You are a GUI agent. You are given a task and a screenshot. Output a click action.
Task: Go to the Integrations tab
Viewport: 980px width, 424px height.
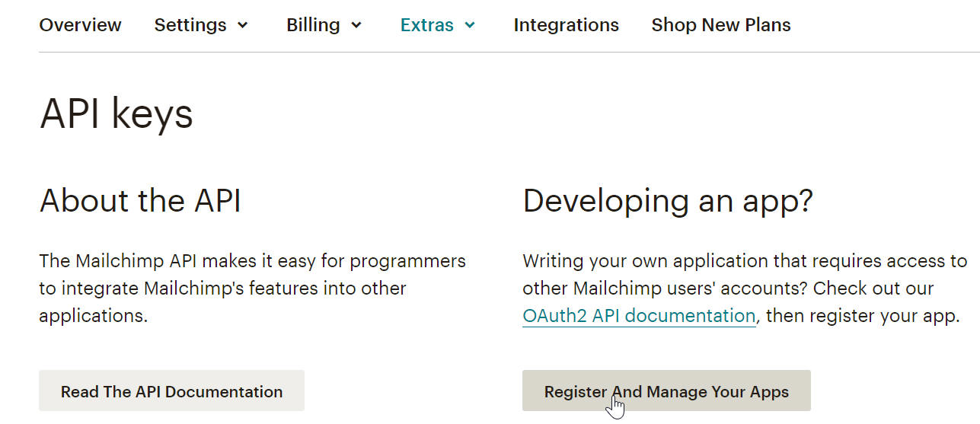pos(567,25)
